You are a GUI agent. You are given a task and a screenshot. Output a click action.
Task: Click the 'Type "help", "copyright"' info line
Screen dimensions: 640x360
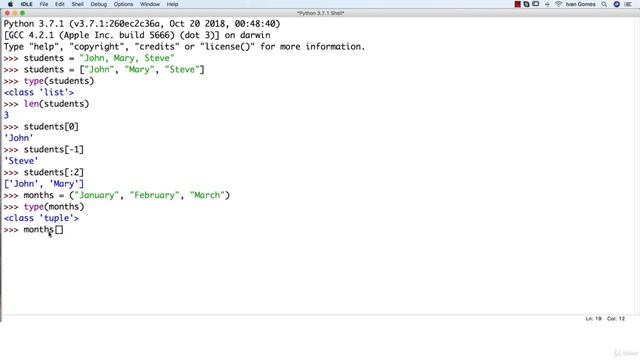point(184,47)
